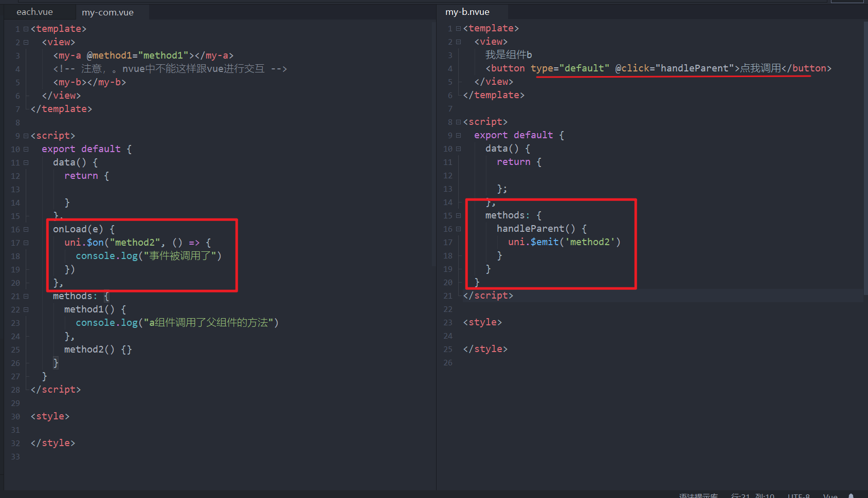
Task: Click the button tag with @click="handleParent"
Action: click(658, 68)
